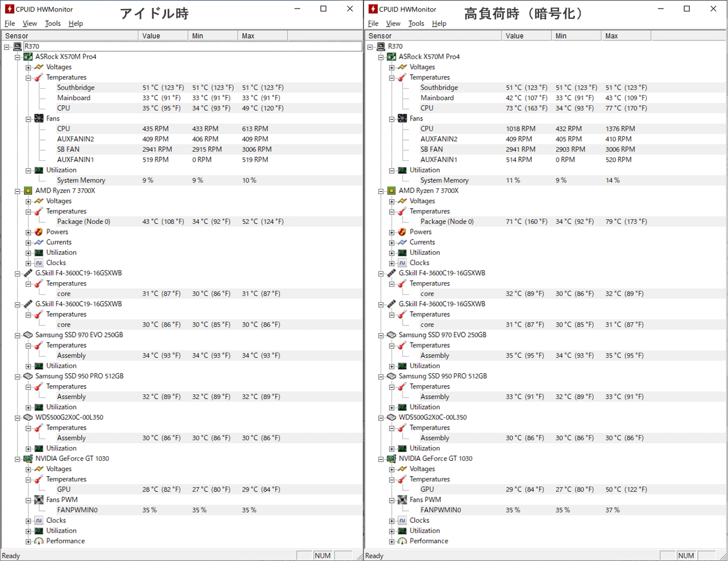Viewport: 728px width, 561px height.
Task: Click the Clocks icon under AMD Ryzen, left window
Action: (x=39, y=263)
